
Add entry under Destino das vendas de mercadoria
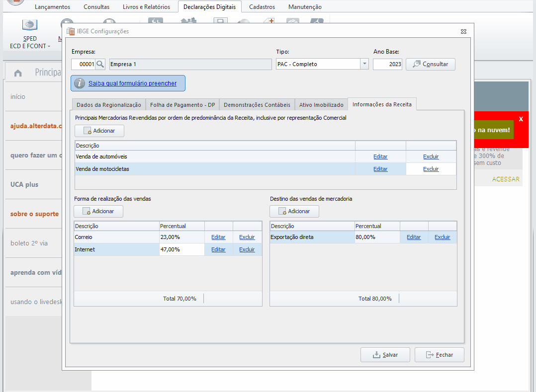[294, 211]
